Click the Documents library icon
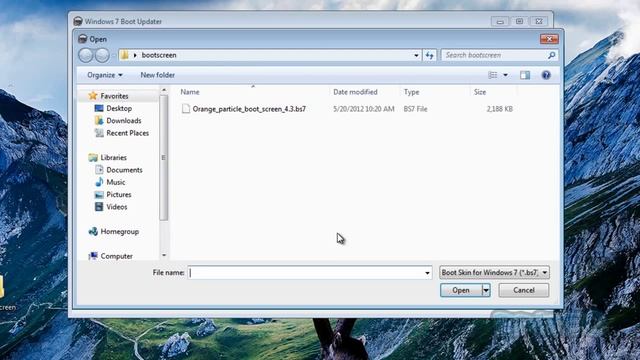 tap(99, 170)
